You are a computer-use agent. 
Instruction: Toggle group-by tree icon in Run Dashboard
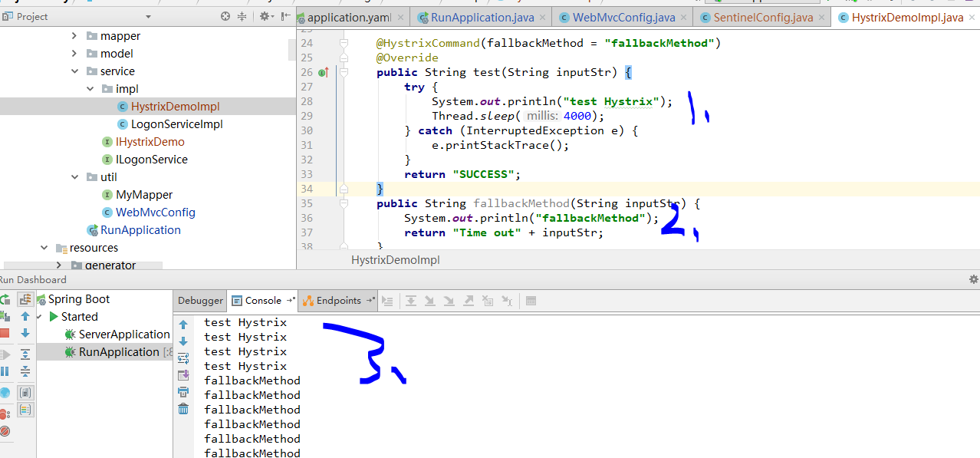25,299
